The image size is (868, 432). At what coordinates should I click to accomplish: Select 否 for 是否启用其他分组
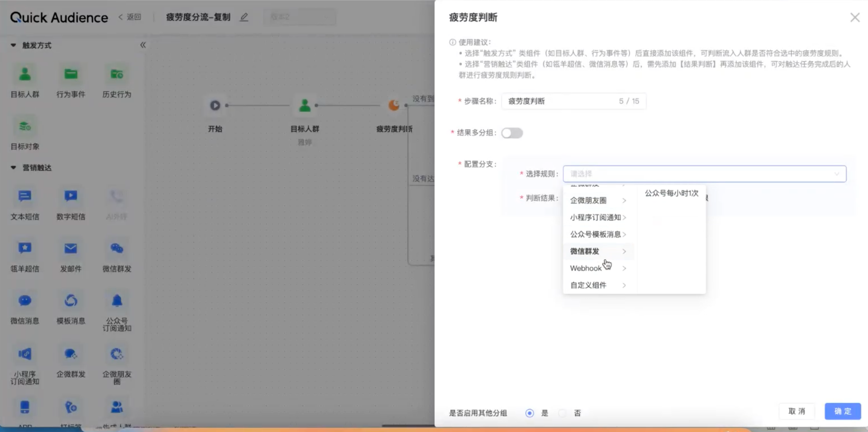(x=562, y=413)
